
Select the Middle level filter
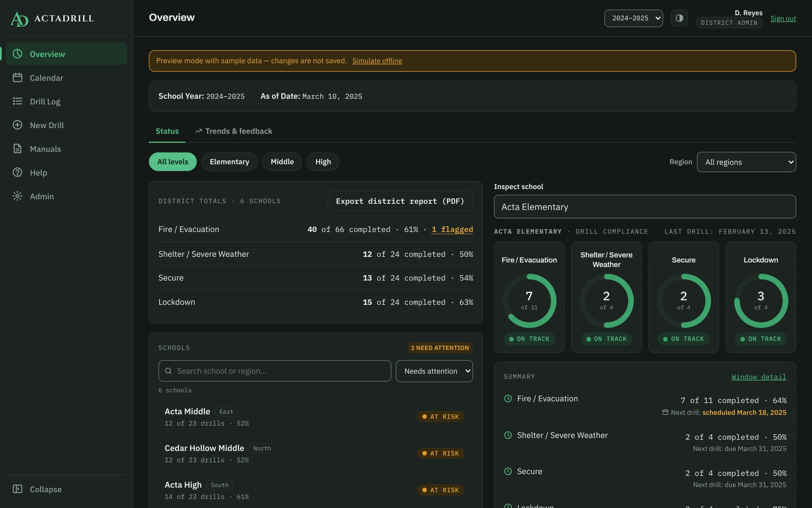pos(282,162)
